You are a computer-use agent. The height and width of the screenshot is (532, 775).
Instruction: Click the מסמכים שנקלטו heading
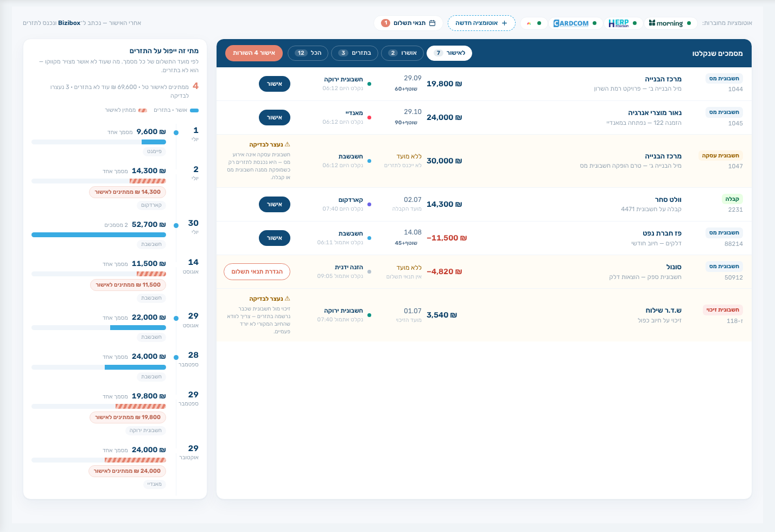click(x=717, y=54)
